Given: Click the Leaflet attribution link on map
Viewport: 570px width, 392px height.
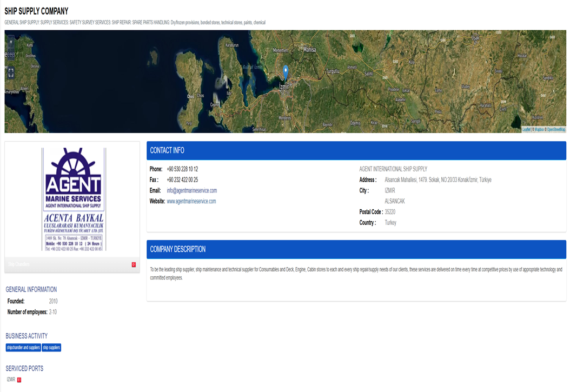Looking at the screenshot, I should coord(526,130).
